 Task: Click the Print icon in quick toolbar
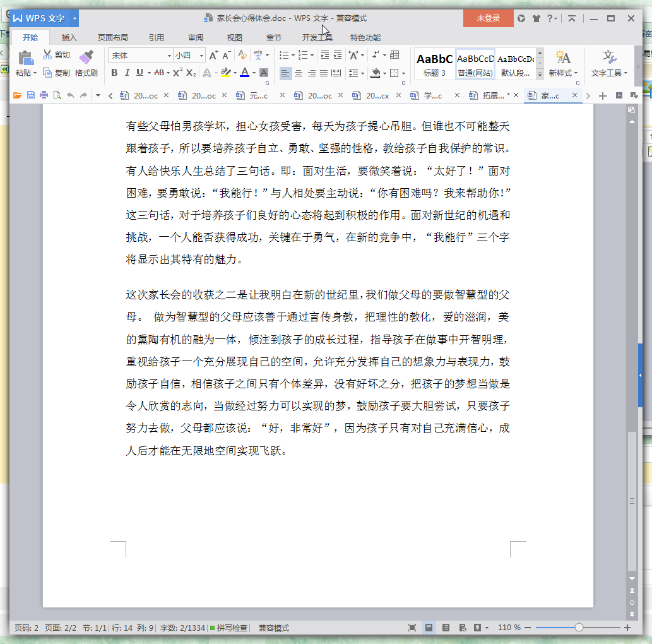coord(44,96)
